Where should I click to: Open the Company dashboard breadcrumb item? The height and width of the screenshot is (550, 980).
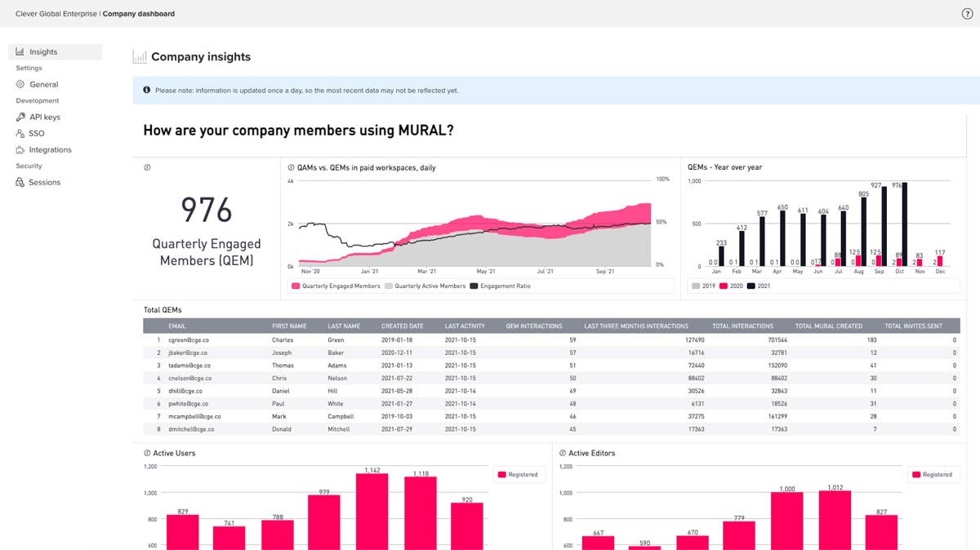pyautogui.click(x=139, y=13)
